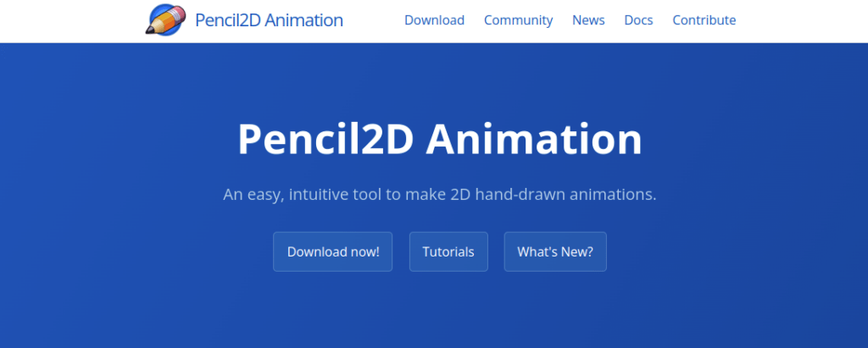Image resolution: width=868 pixels, height=348 pixels.
Task: Visit the Contribute nav item
Action: (x=704, y=20)
